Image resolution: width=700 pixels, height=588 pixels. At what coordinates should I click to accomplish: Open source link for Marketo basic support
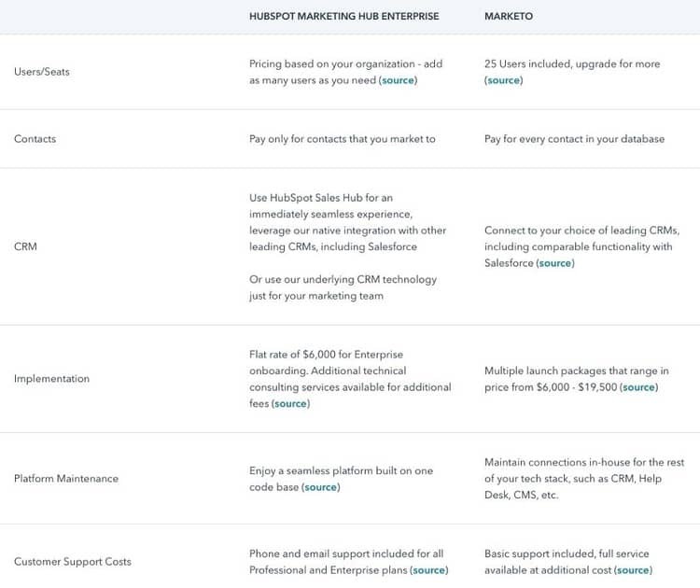click(633, 570)
